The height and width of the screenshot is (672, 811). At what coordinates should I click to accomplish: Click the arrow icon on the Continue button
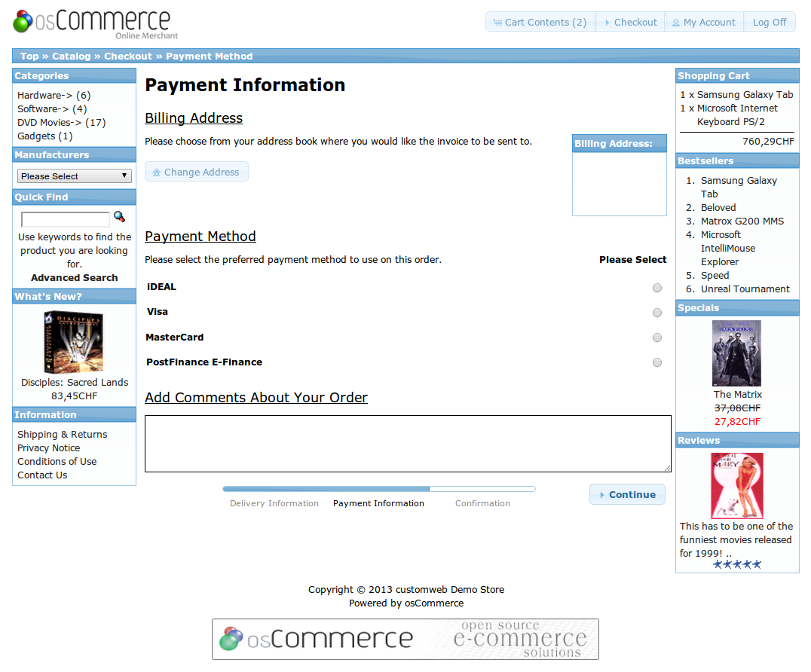pos(604,494)
